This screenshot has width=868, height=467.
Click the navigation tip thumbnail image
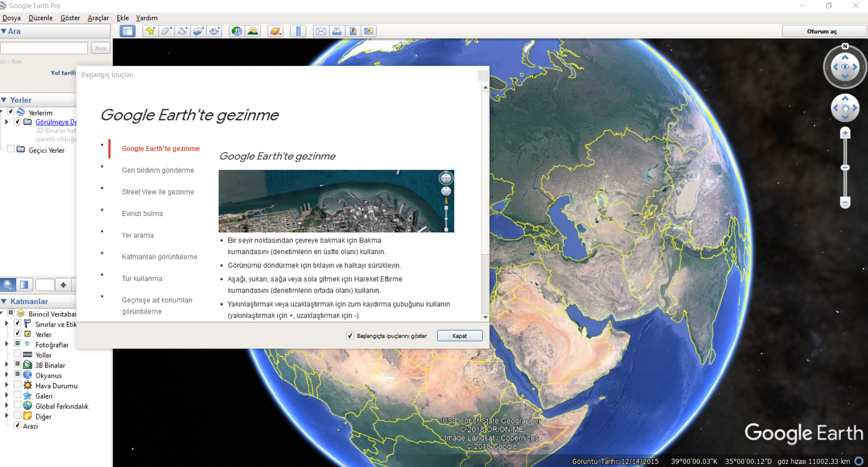(336, 201)
